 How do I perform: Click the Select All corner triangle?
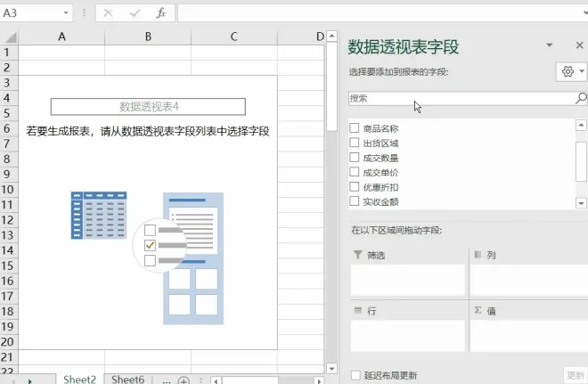11,37
